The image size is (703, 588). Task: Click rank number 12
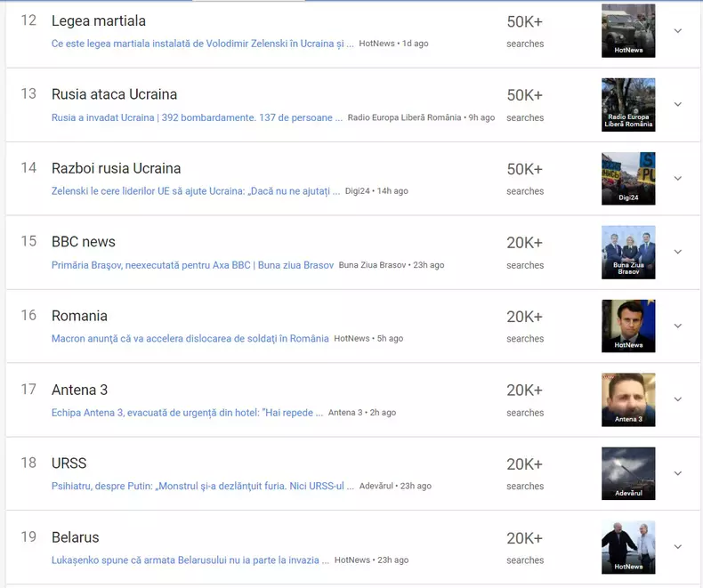click(x=28, y=20)
